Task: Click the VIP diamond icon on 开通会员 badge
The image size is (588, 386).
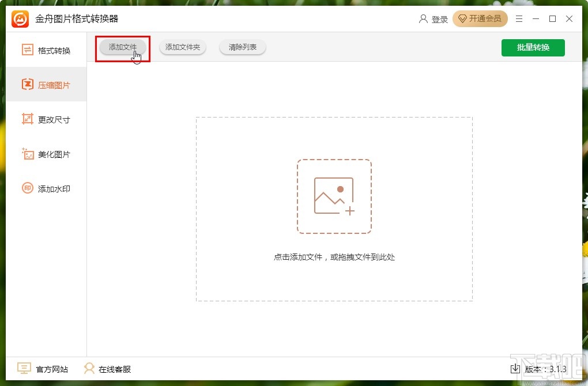Action: [x=463, y=18]
